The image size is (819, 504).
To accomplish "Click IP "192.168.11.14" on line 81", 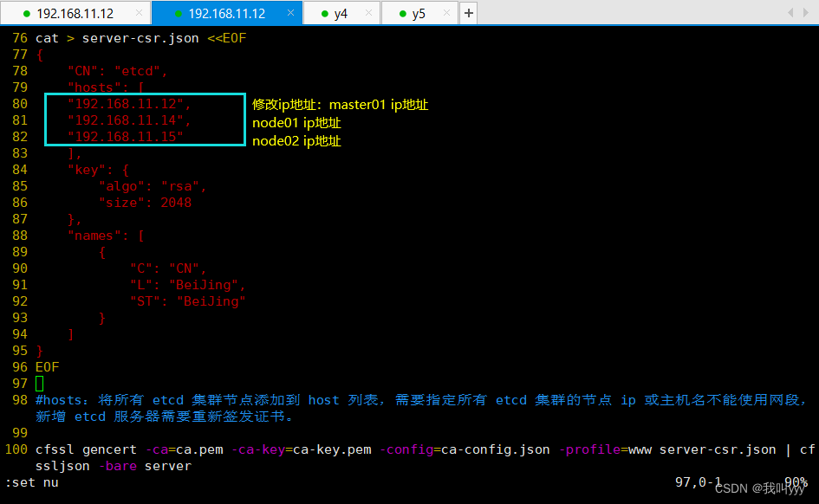I will coord(126,120).
